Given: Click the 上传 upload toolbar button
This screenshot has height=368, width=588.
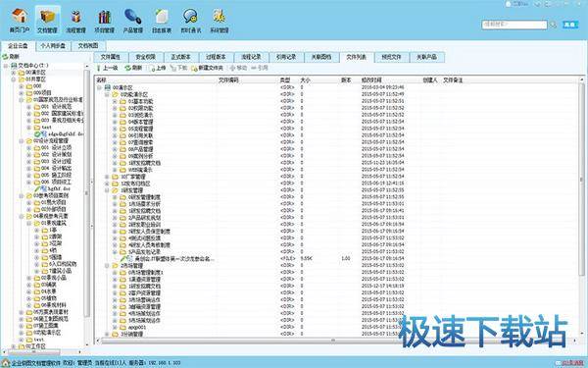Looking at the screenshot, I should pyautogui.click(x=158, y=68).
